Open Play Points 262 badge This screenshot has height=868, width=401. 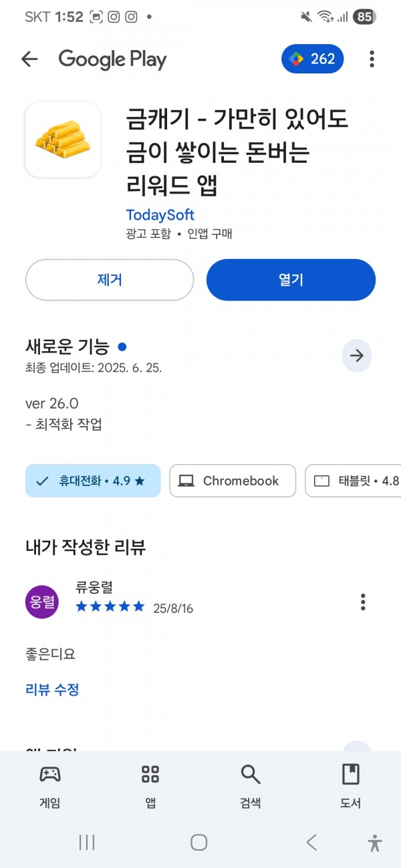pyautogui.click(x=313, y=59)
